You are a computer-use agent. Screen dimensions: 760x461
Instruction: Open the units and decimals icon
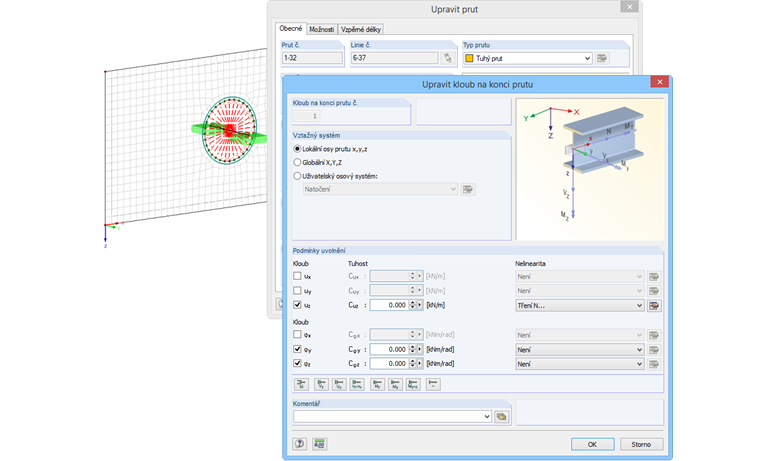[319, 444]
